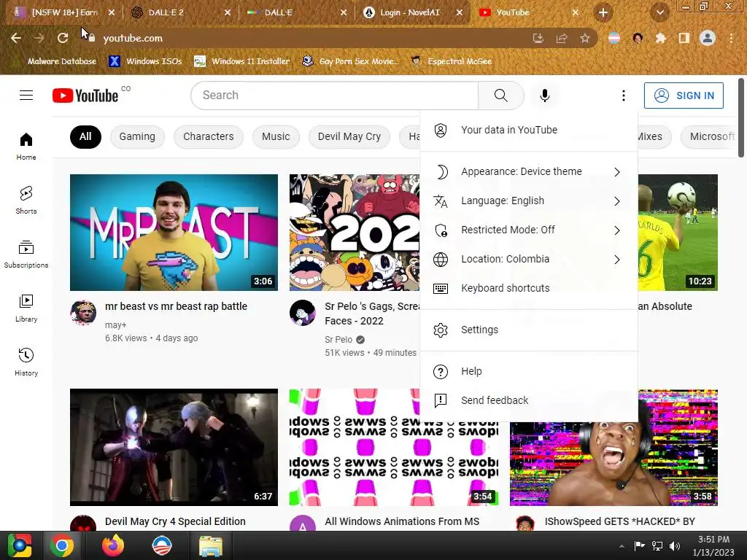Toggle the browser side panel icon

pyautogui.click(x=684, y=38)
